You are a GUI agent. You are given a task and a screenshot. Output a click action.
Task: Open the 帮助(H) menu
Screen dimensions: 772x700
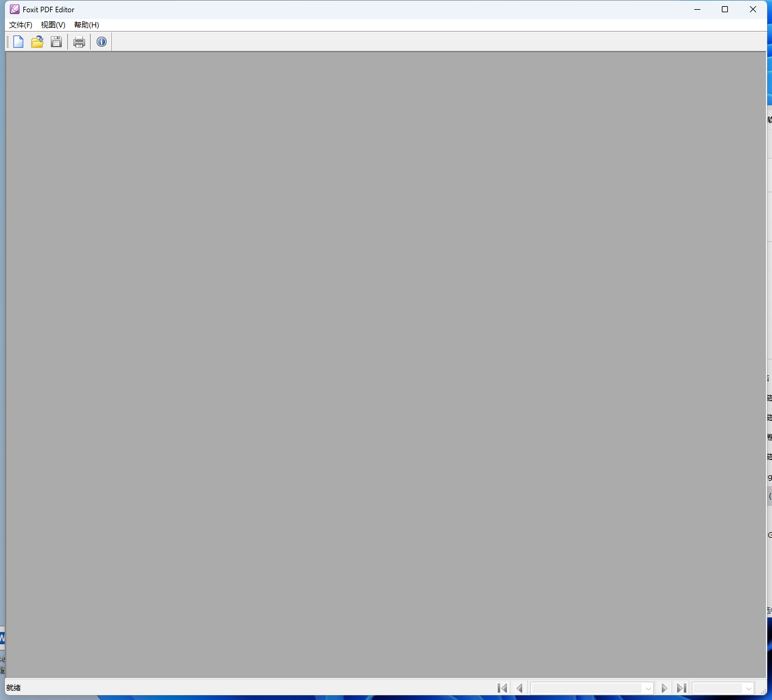(86, 25)
